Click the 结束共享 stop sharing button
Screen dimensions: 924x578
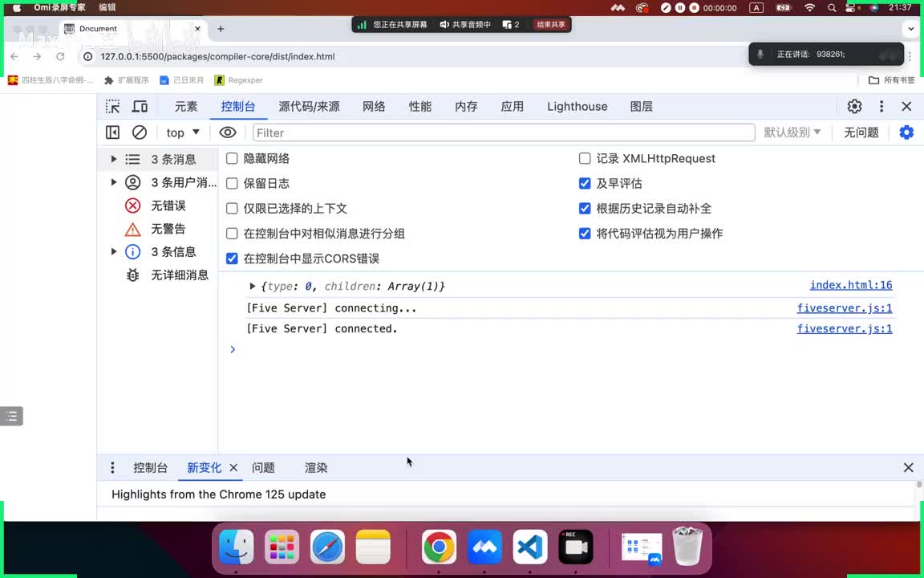click(x=551, y=25)
